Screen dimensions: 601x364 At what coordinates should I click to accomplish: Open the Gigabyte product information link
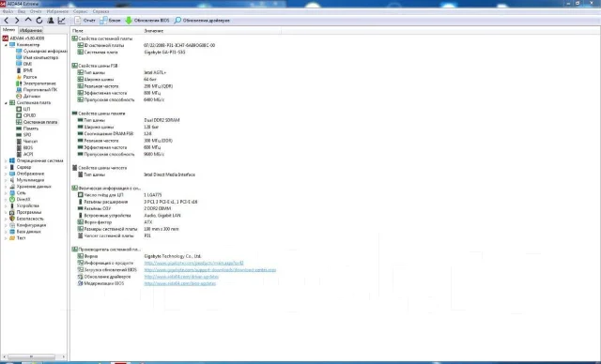[x=193, y=263]
